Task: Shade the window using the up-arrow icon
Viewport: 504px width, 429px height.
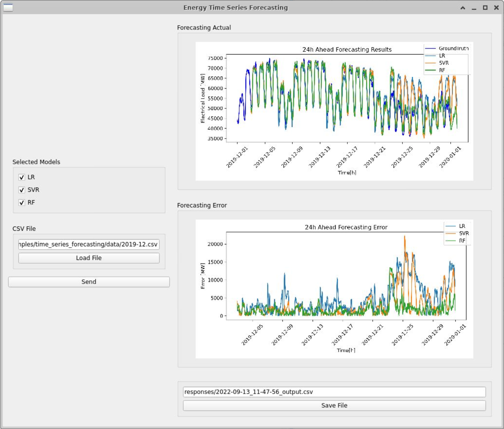Action: pos(463,7)
